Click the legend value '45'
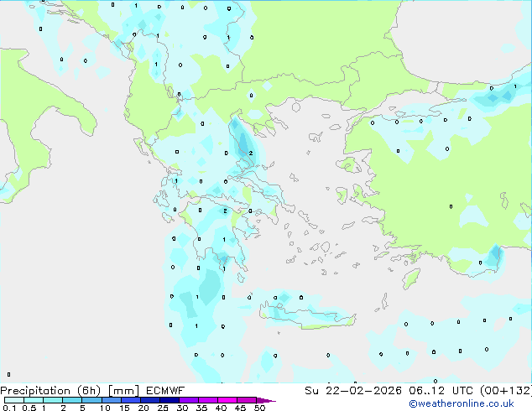 [240, 408]
